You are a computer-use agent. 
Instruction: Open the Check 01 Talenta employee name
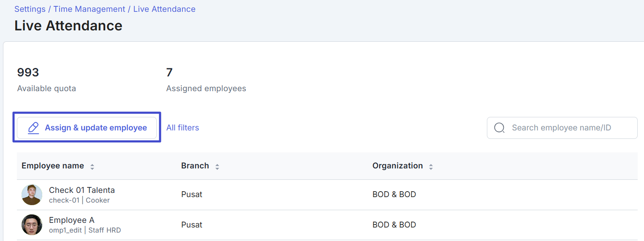coord(82,190)
